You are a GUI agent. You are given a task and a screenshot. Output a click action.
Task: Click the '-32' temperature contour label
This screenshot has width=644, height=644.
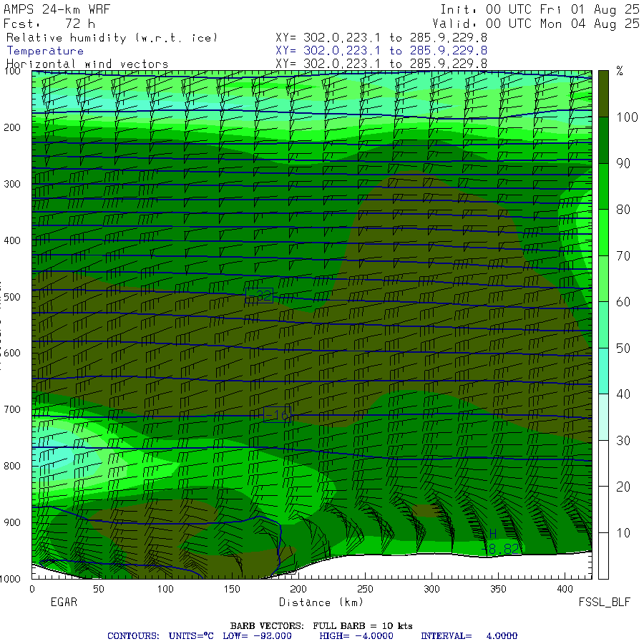259,296
